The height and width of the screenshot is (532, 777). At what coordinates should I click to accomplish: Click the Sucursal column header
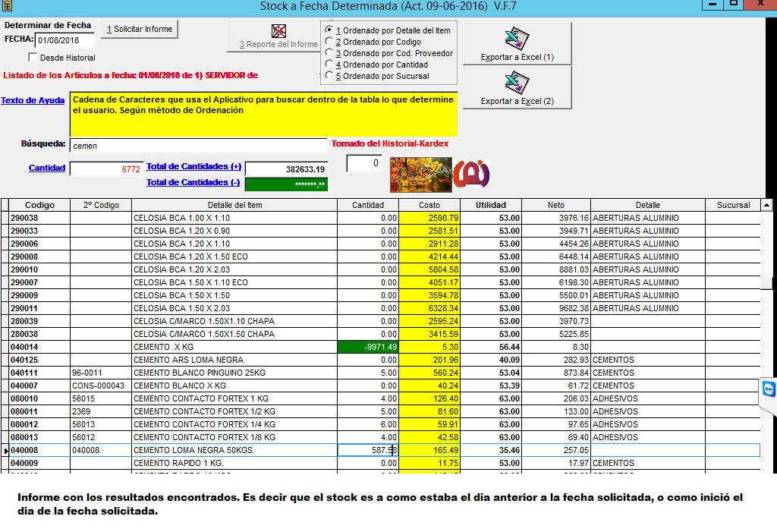(x=733, y=205)
